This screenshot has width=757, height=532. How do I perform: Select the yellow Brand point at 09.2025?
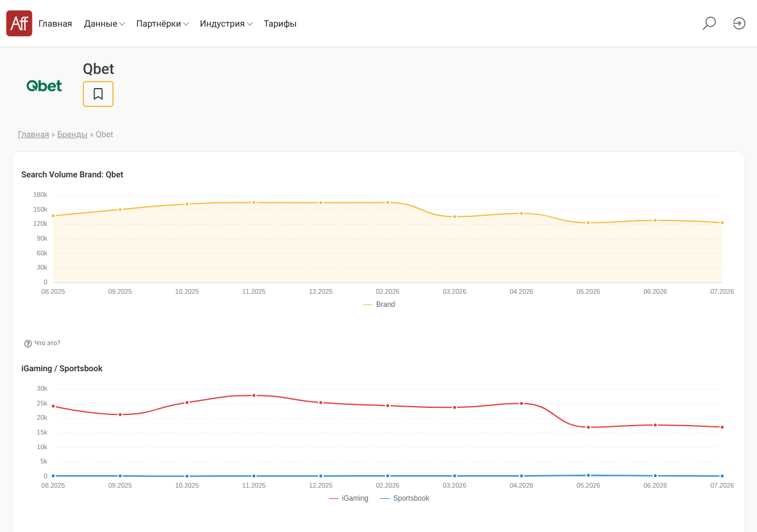[120, 209]
